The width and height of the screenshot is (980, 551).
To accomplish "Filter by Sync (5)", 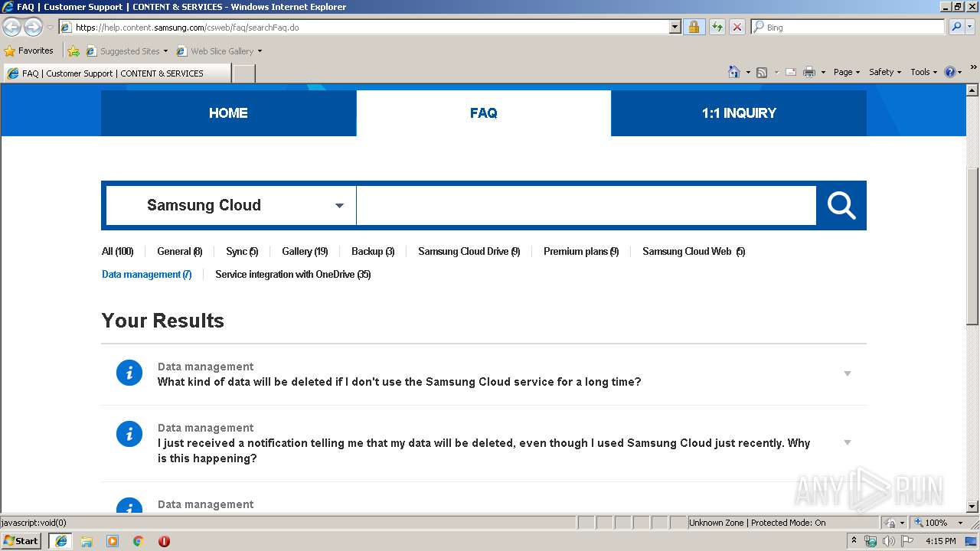I will click(x=242, y=251).
